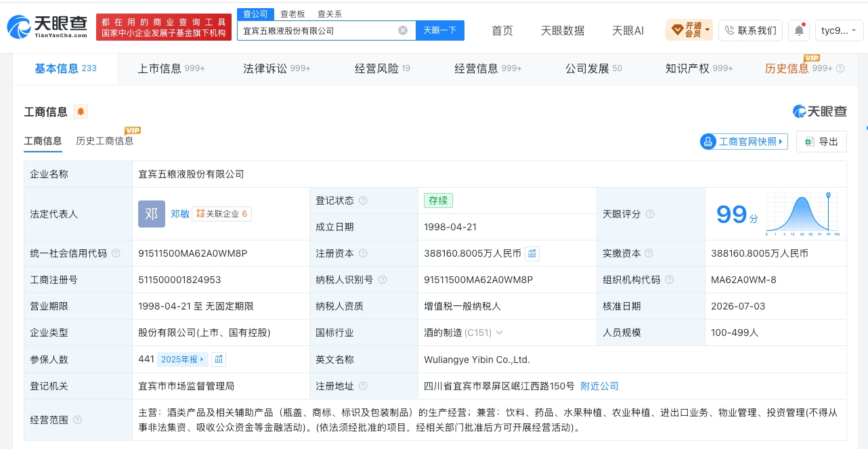Open the 2025年报 report selector

click(183, 360)
